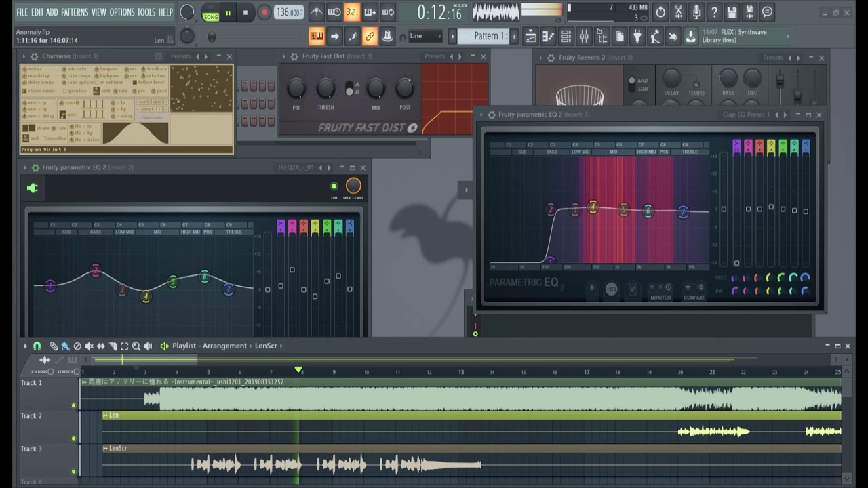This screenshot has height=488, width=868.
Task: Click the 136.000 tempo field
Action: 288,12
